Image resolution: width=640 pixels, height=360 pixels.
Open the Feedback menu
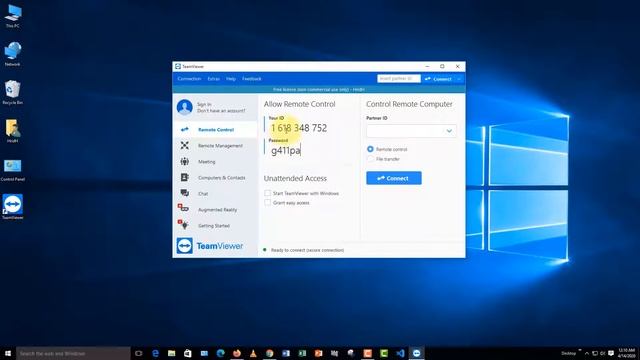[x=251, y=79]
